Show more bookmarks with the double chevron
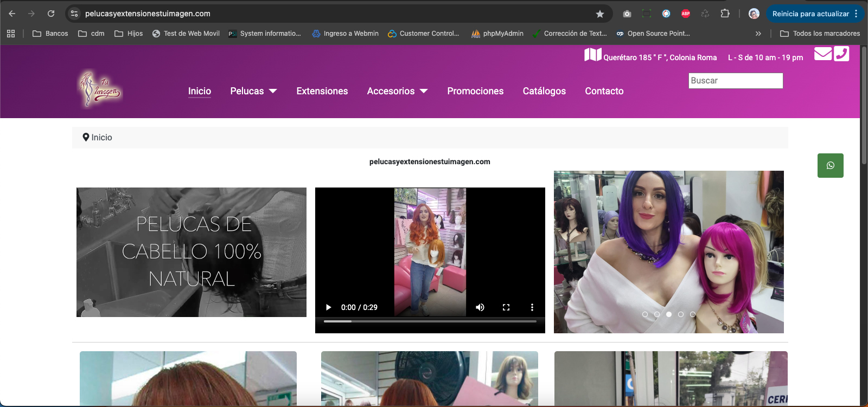The image size is (868, 407). pyautogui.click(x=758, y=34)
